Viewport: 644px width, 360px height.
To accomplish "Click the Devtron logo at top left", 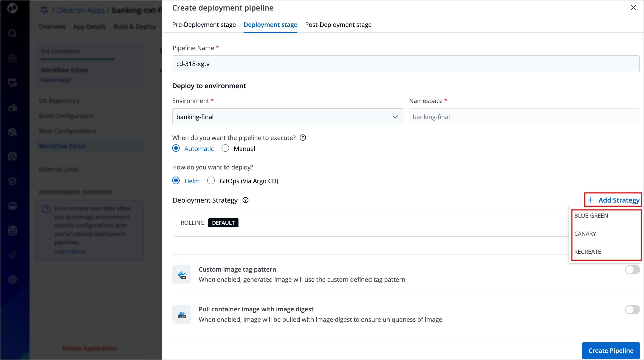I will (12, 8).
